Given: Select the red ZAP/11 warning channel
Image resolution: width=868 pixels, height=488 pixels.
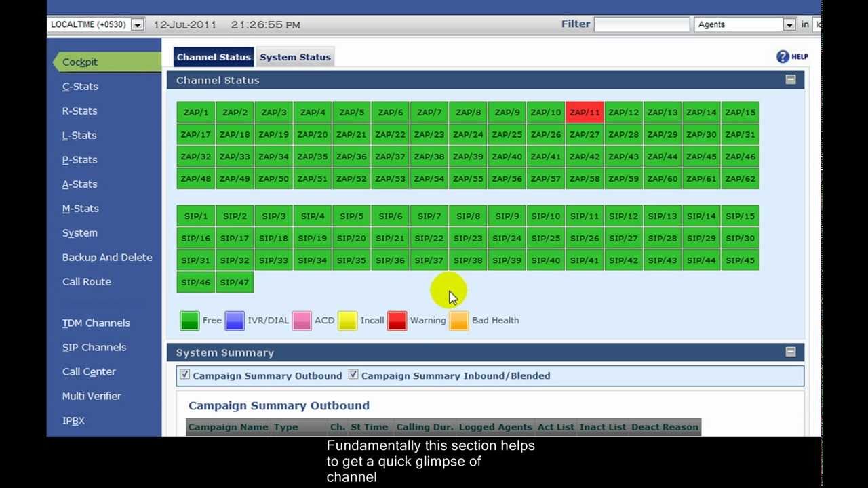Looking at the screenshot, I should click(x=585, y=112).
